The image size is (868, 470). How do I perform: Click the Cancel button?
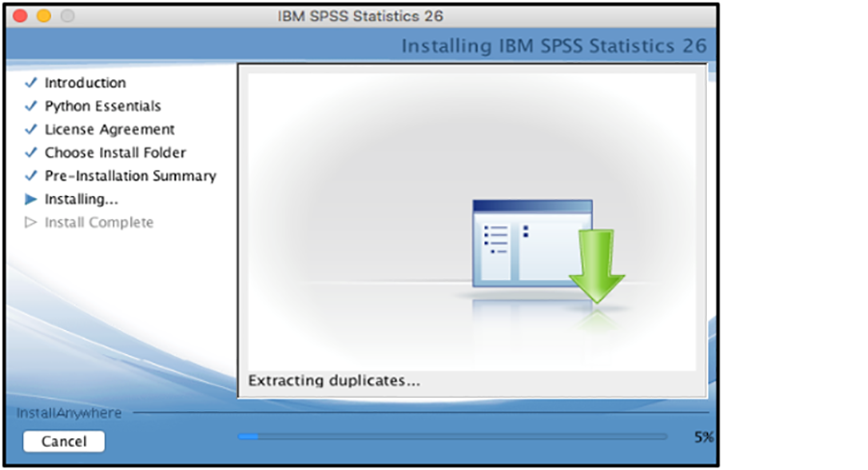(64, 441)
